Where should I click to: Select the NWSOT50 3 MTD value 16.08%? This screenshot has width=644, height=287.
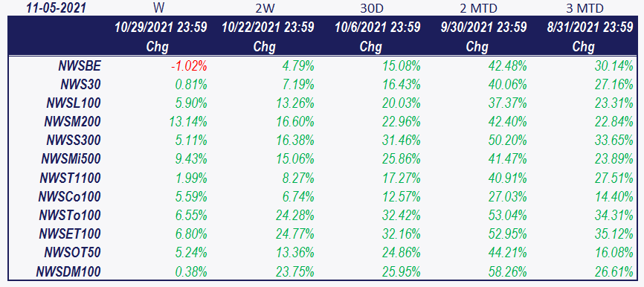point(614,253)
